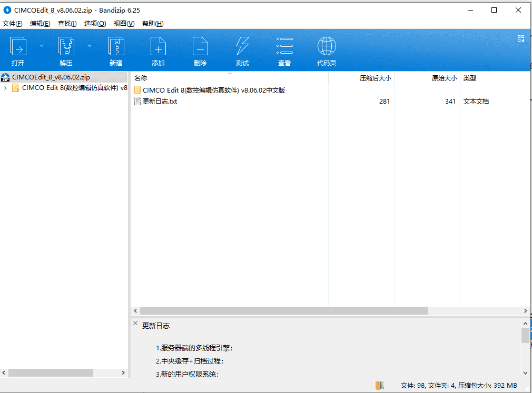This screenshot has height=393, width=532.
Task: Click the text file icon of 更新日志.txt
Action: (137, 102)
